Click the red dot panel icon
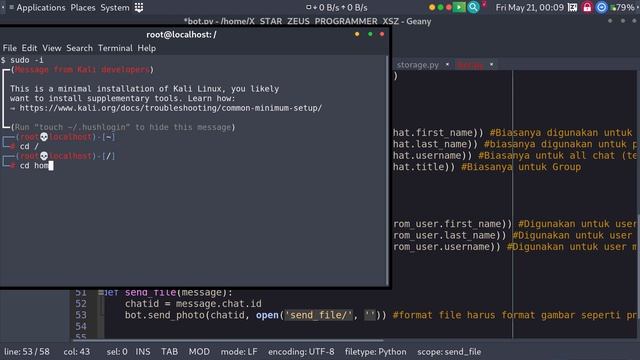 [x=449, y=7]
